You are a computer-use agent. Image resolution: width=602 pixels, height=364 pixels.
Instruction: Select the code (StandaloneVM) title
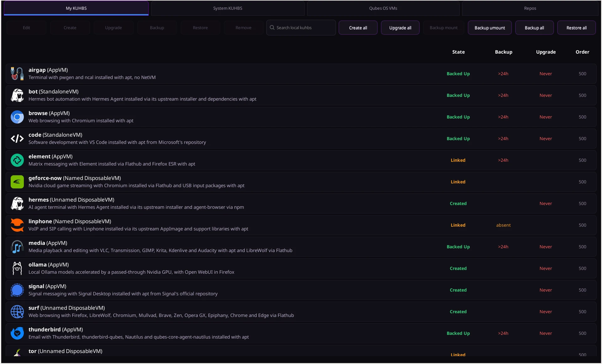(x=55, y=135)
